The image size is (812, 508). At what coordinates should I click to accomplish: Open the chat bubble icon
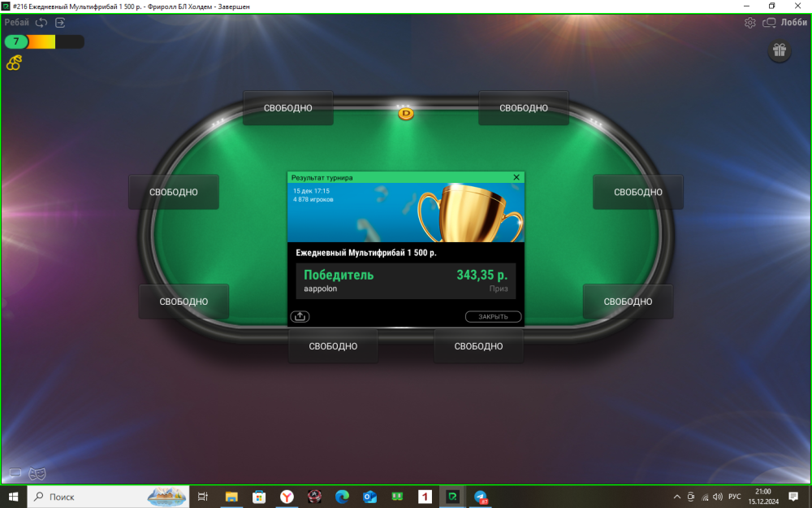(15, 473)
